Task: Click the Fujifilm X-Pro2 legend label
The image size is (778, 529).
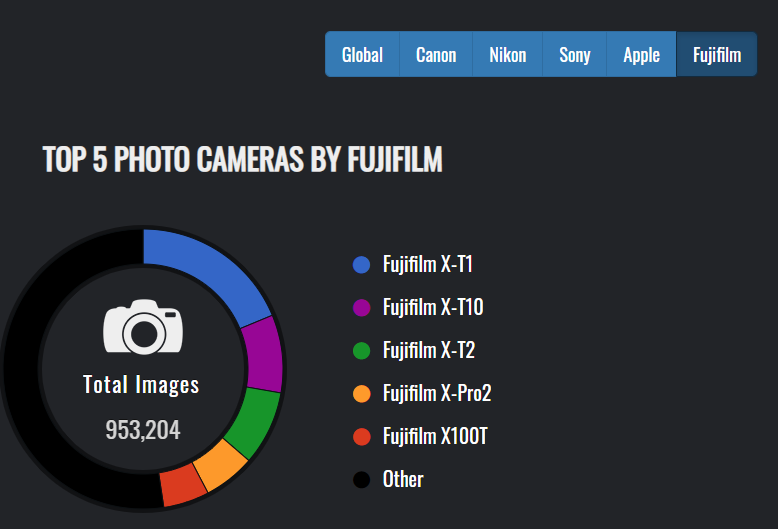Action: click(x=437, y=394)
